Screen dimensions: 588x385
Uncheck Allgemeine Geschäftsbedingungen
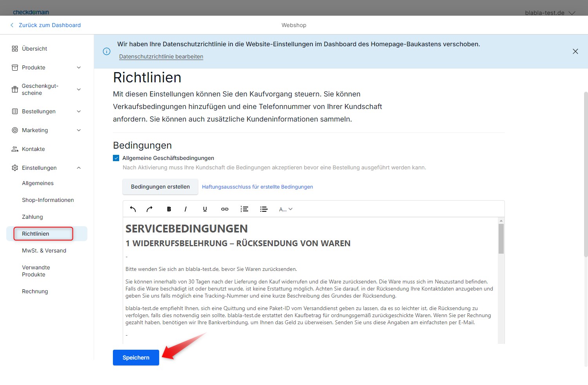pos(116,158)
